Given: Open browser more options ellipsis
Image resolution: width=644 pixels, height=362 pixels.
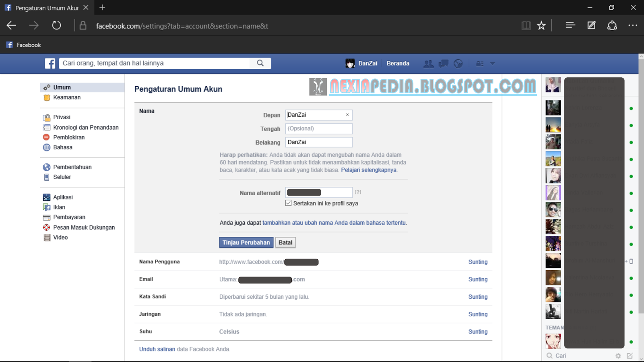Looking at the screenshot, I should [633, 25].
